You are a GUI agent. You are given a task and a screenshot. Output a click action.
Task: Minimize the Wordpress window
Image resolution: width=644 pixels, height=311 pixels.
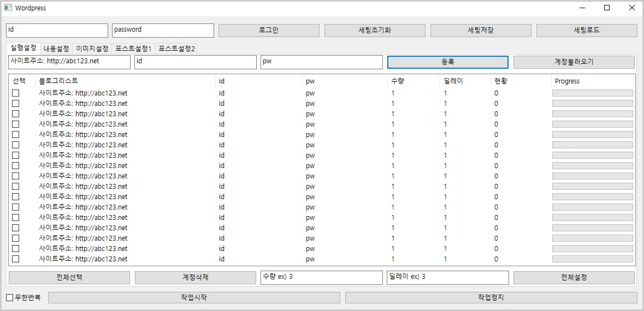582,8
